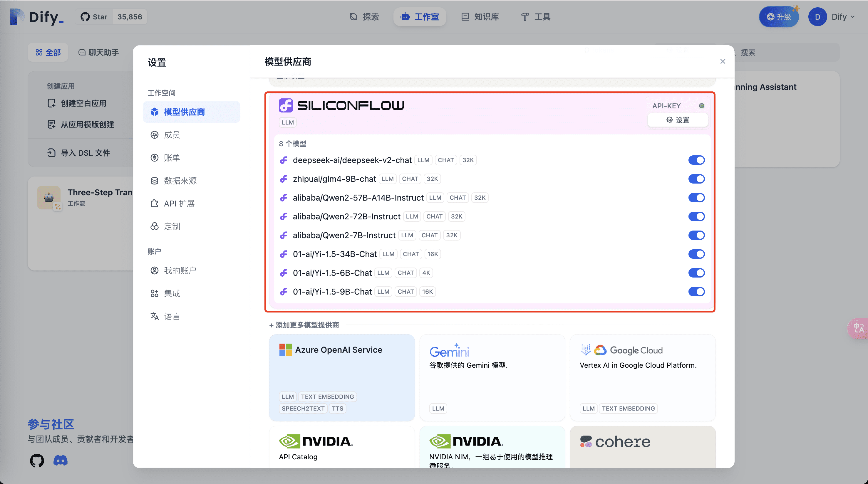Image resolution: width=868 pixels, height=484 pixels.
Task: Close the settings dialog with X
Action: (x=723, y=61)
